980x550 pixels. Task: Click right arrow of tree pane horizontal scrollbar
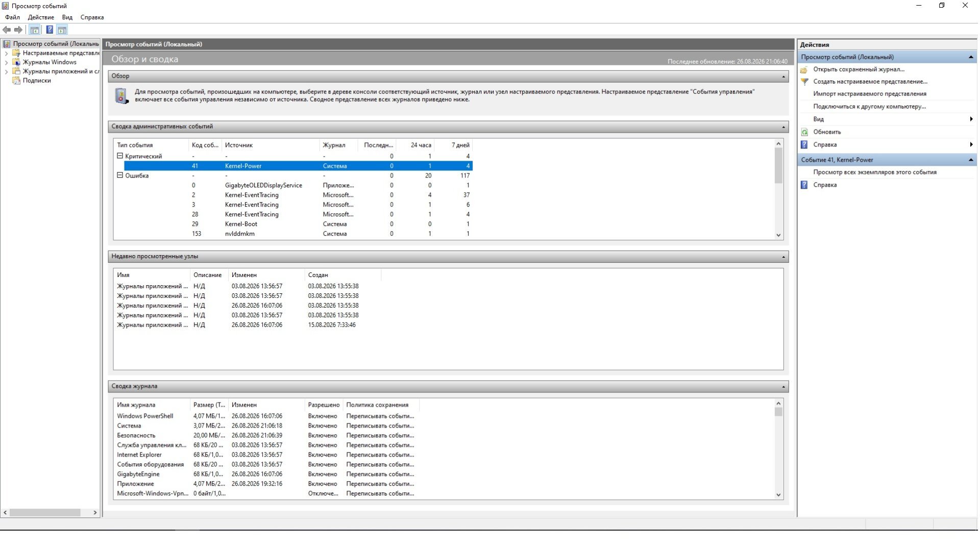coord(95,513)
